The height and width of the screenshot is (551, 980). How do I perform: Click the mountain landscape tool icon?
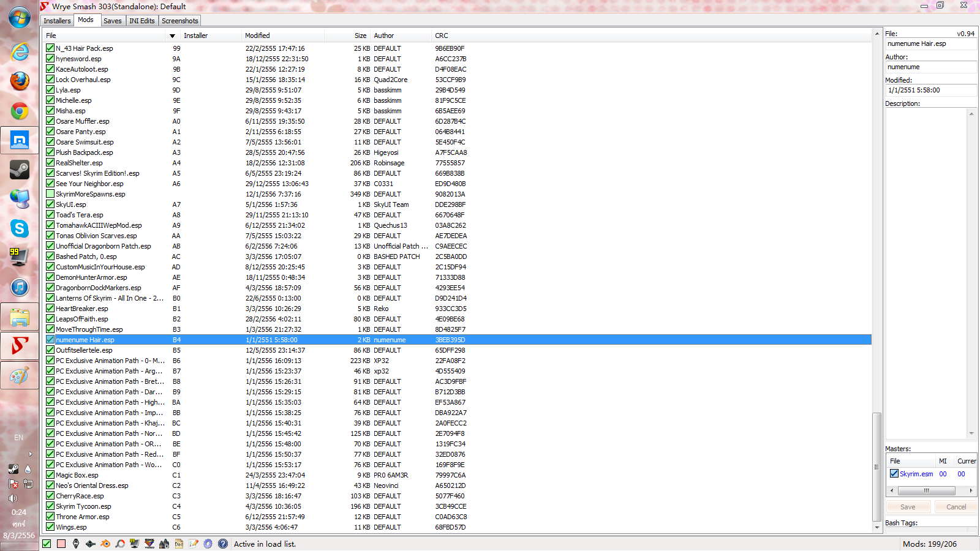pyautogui.click(x=164, y=544)
